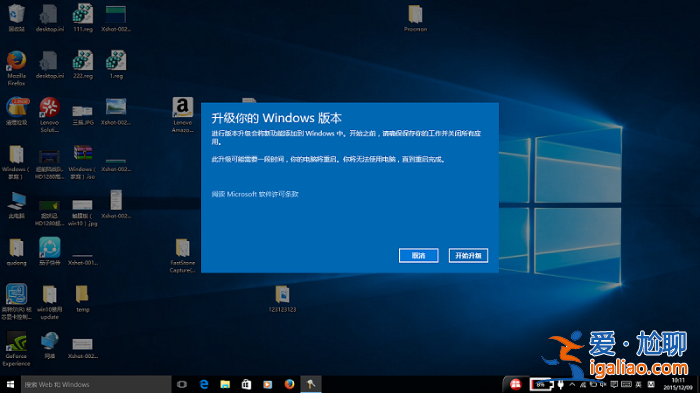700x395 pixels.
Task: Click the 取消 button in the upgrade dialog
Action: tap(418, 255)
